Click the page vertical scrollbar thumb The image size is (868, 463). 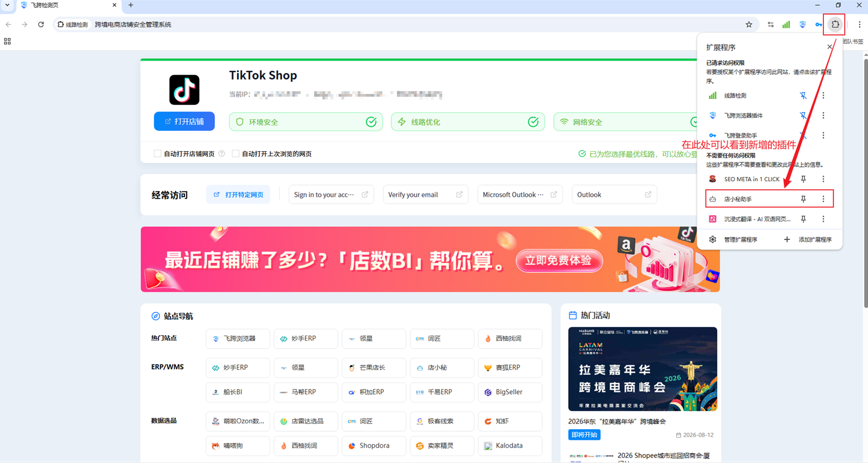(865, 182)
